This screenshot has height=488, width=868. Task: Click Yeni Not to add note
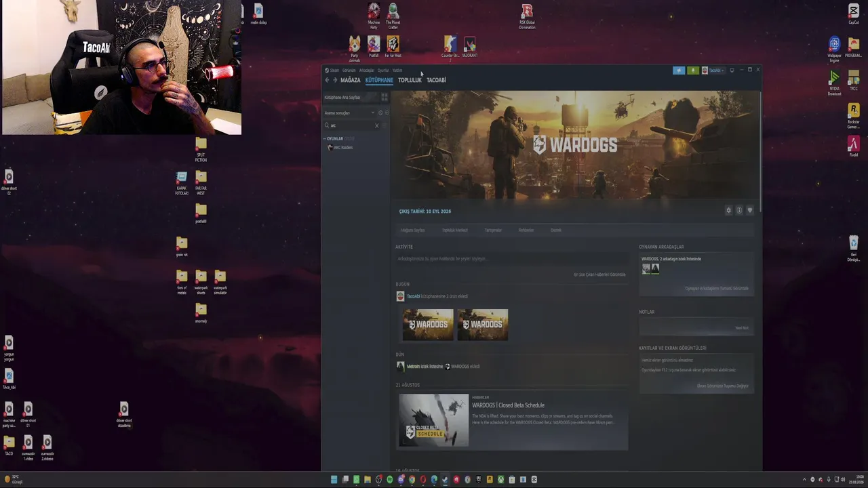pyautogui.click(x=742, y=328)
